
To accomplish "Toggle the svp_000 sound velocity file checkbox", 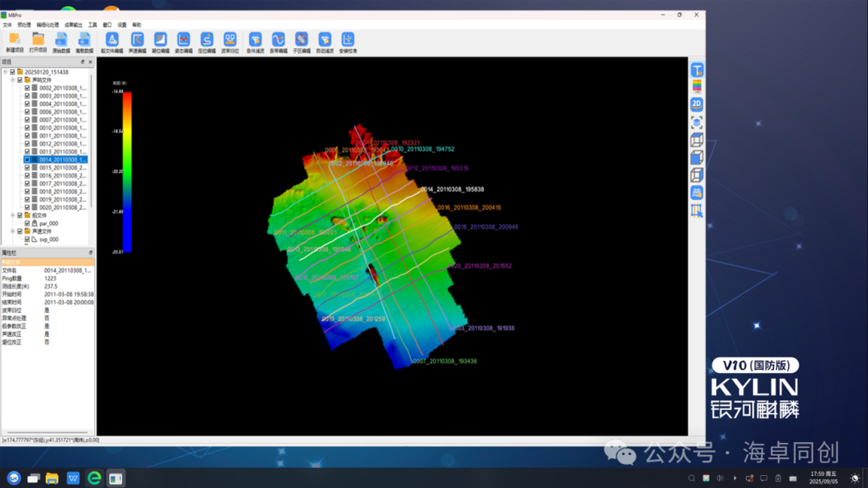I will click(x=27, y=240).
